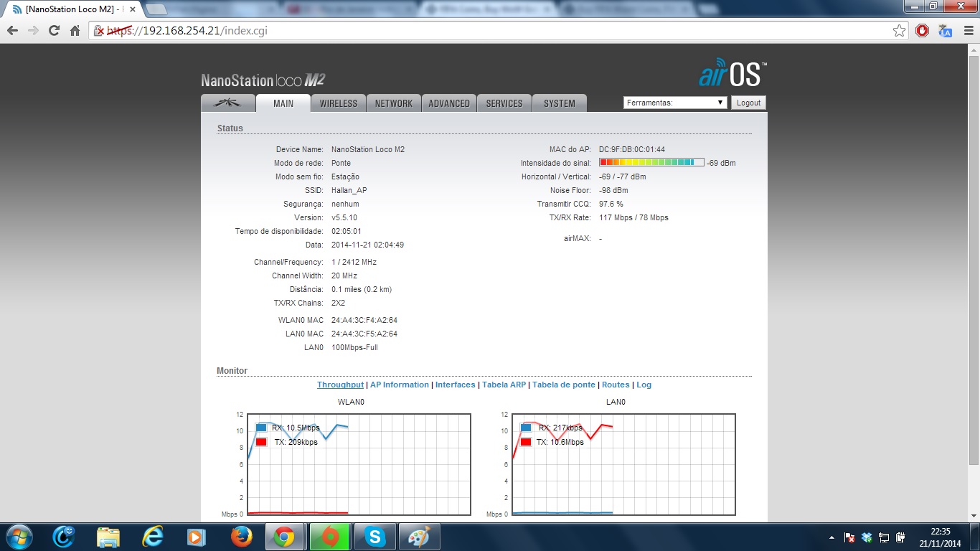Open the red ad-blocker extension icon
The image size is (980, 551).
pyautogui.click(x=923, y=31)
